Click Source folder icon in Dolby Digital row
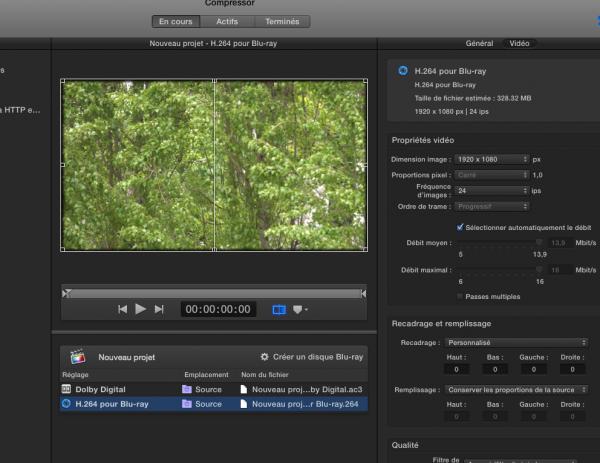 point(187,389)
